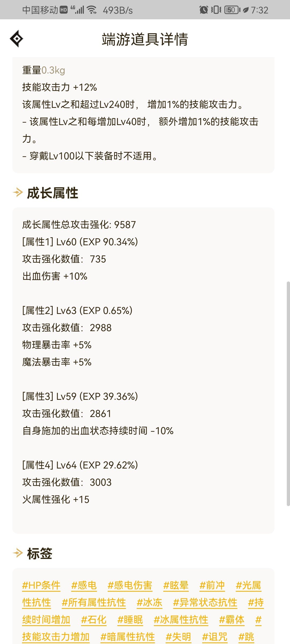
Task: Tap the arrow icon beside 标签 heading
Action: coord(18,553)
